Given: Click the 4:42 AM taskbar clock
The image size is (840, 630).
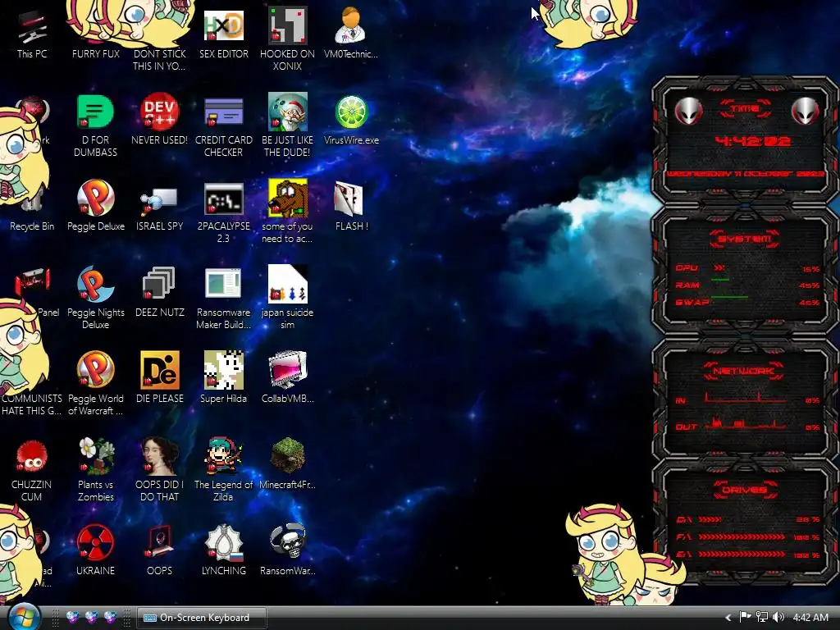Looking at the screenshot, I should (810, 618).
